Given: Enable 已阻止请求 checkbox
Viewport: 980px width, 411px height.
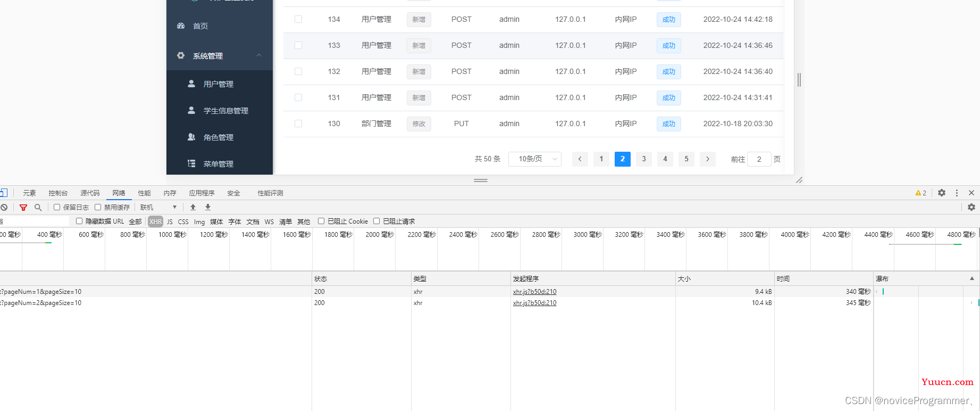Looking at the screenshot, I should pyautogui.click(x=376, y=221).
